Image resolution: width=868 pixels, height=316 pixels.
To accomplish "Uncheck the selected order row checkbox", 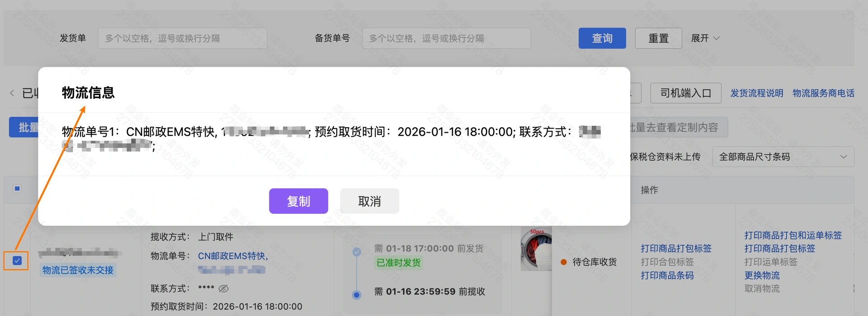I will coord(17,261).
